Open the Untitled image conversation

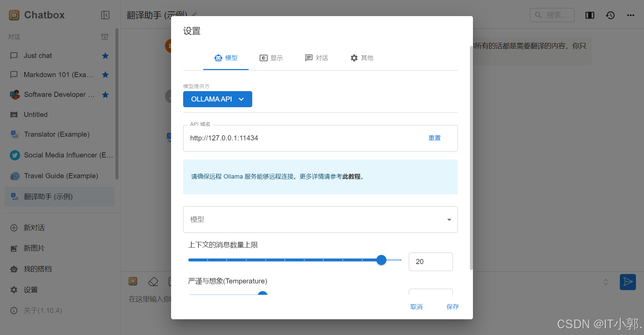coord(59,115)
